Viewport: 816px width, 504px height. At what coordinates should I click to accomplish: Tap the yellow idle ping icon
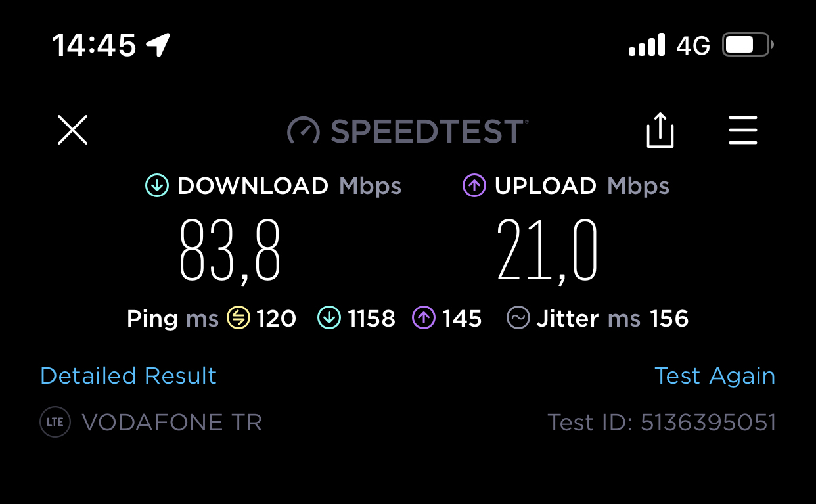point(238,319)
